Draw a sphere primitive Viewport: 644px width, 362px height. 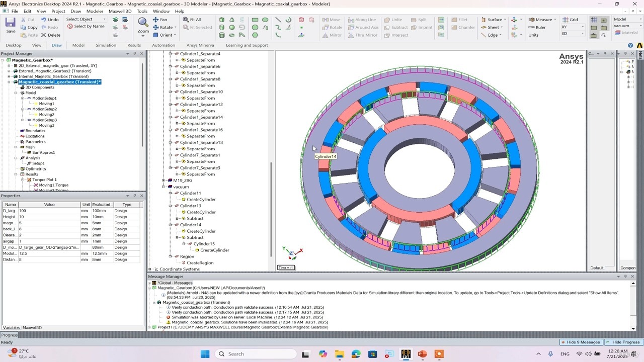point(232,27)
